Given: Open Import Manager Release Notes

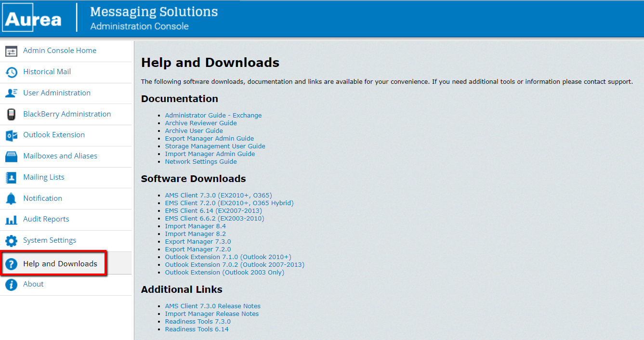Looking at the screenshot, I should point(212,314).
